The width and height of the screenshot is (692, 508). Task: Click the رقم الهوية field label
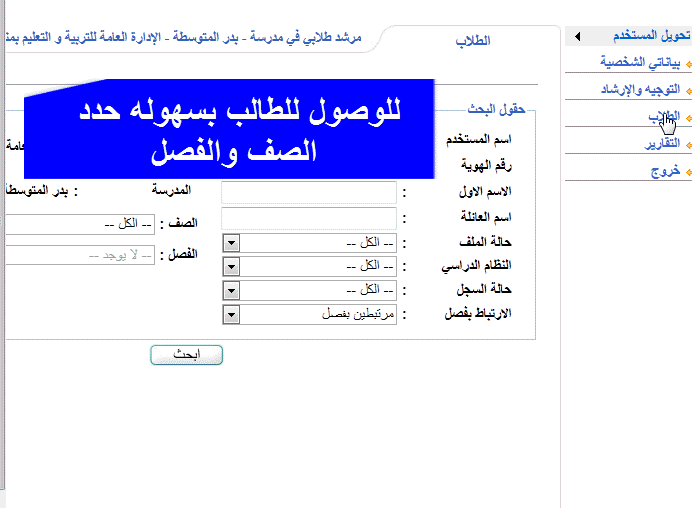(486, 165)
